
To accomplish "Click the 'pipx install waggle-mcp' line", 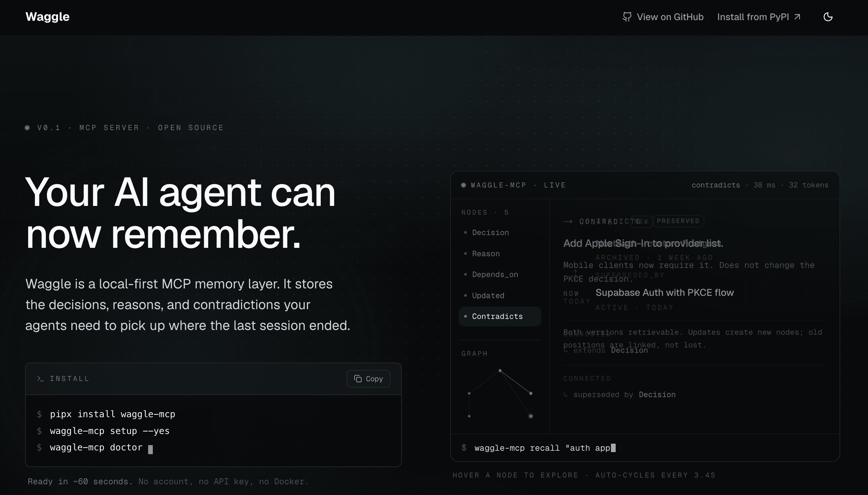I will (x=113, y=414).
